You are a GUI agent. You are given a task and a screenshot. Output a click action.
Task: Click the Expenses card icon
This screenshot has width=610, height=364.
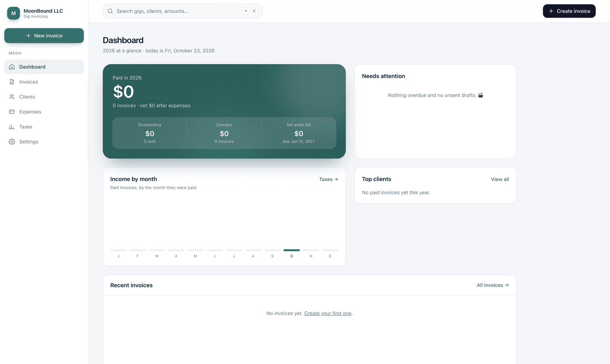pos(12,112)
